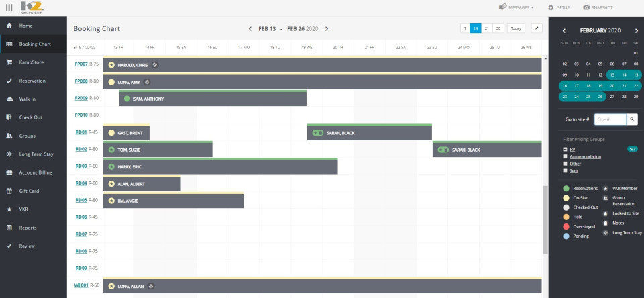Go to next month in mini calendar

click(x=637, y=30)
